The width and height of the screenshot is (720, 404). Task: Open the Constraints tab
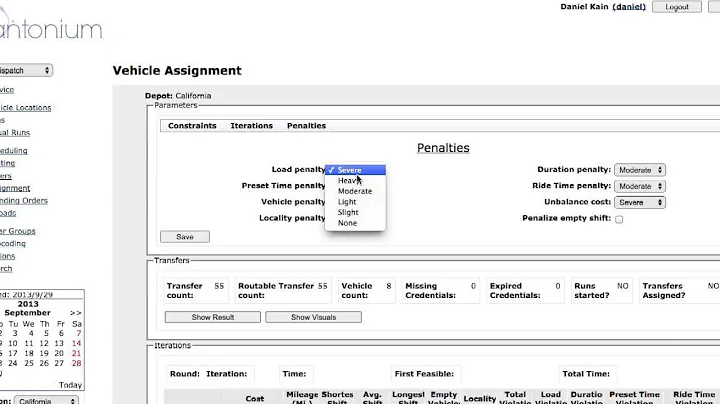coord(192,126)
